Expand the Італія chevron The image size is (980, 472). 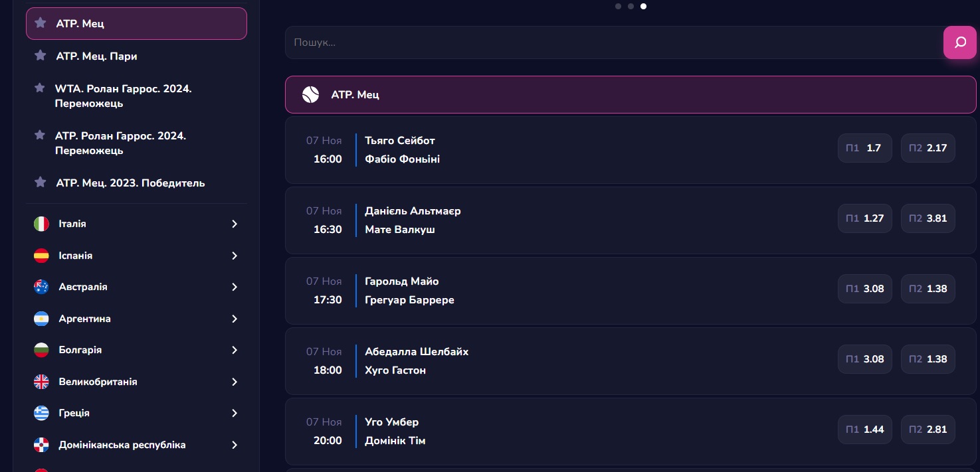[235, 224]
